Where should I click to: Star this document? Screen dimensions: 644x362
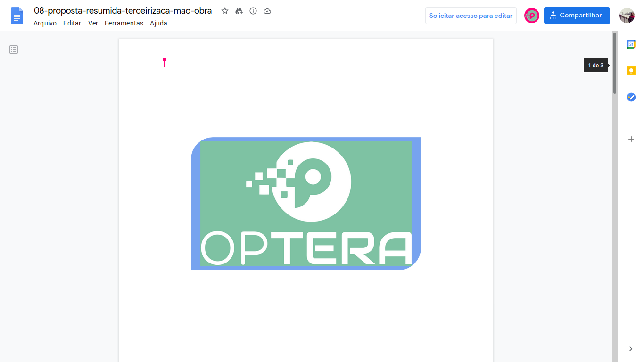(x=225, y=11)
